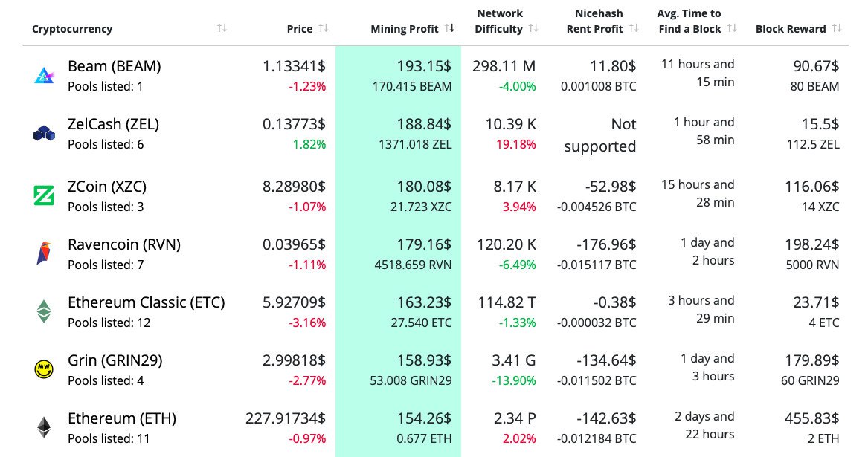Click the Ethereum dark diamond logo
This screenshot has height=457, width=868.
coord(44,427)
